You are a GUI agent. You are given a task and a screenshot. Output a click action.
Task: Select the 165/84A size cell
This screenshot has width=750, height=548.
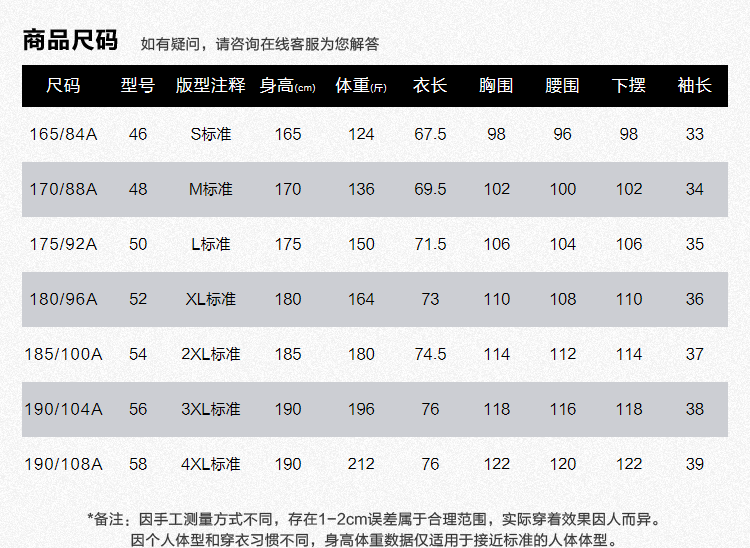tap(63, 134)
